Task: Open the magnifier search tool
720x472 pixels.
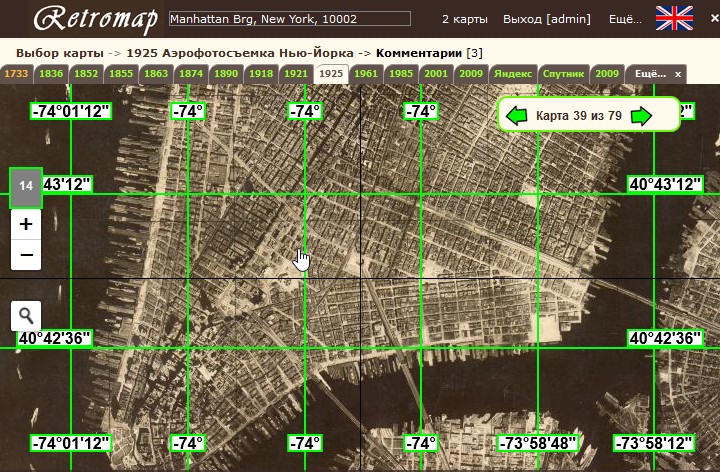Action: coord(26,315)
